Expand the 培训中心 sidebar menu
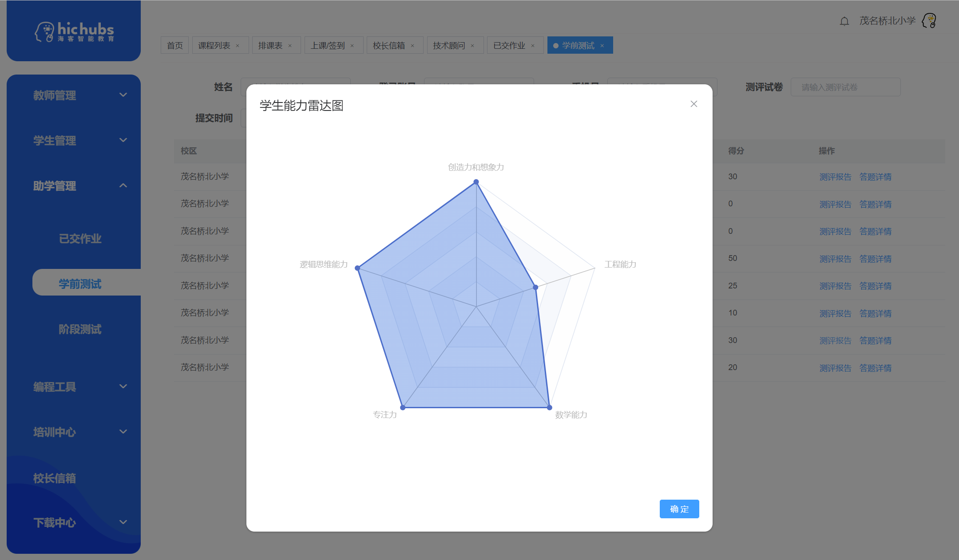The width and height of the screenshot is (959, 560). [73, 432]
